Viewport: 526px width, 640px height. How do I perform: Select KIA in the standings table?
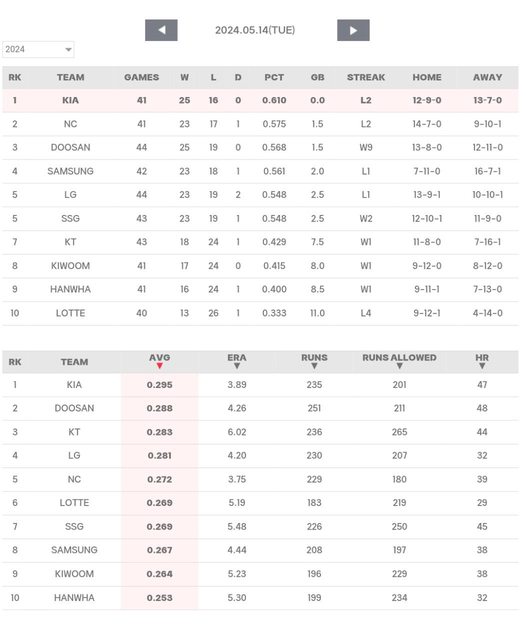pos(70,100)
